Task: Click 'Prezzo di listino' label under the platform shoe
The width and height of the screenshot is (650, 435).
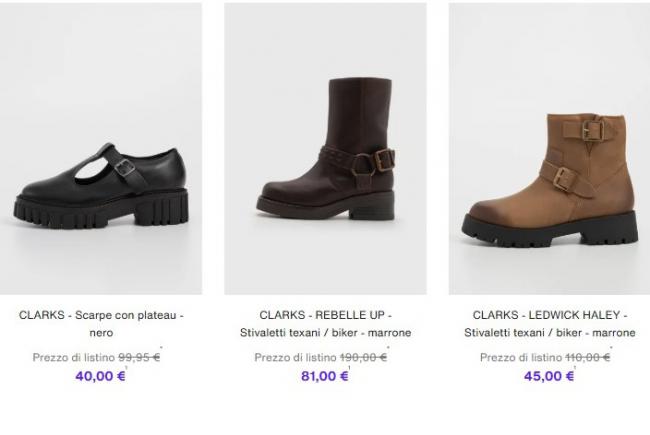Action: (74, 357)
